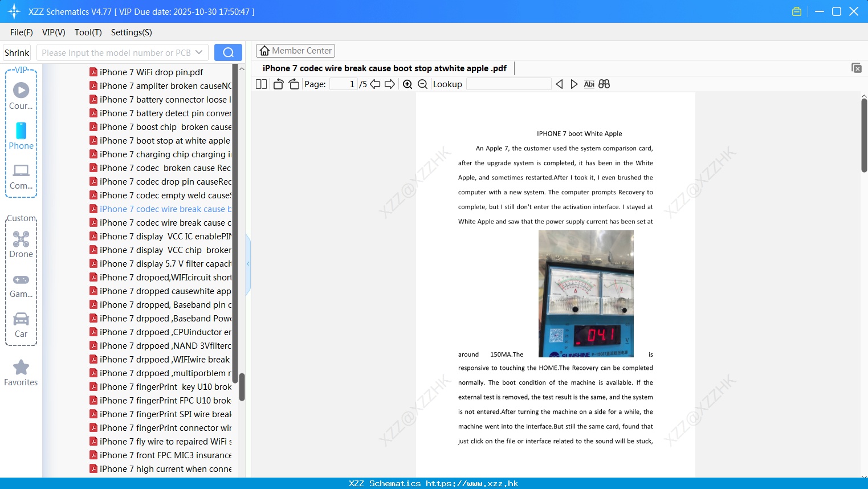
Task: Click the binoculars search icon
Action: (604, 84)
